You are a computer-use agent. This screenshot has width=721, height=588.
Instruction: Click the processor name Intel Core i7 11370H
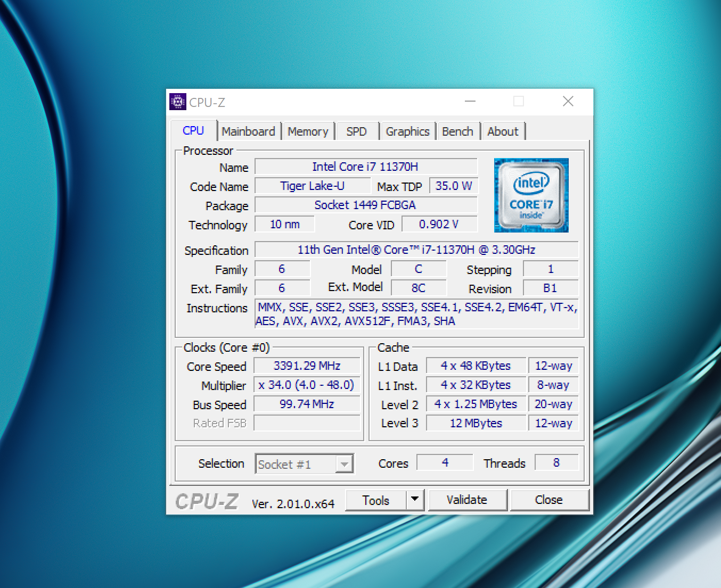366,167
